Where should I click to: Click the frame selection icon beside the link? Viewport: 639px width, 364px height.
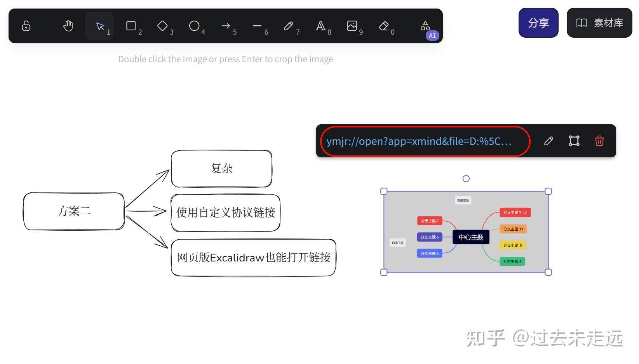[x=574, y=141]
